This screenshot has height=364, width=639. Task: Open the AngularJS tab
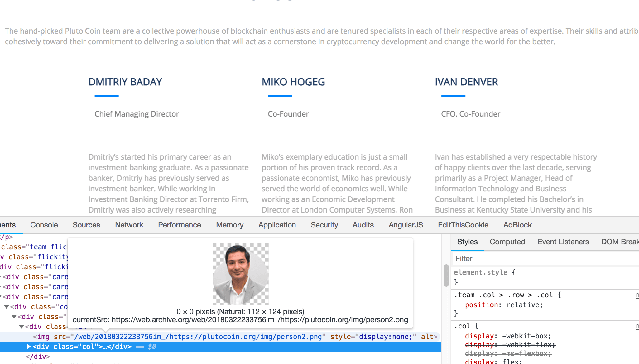click(x=406, y=225)
